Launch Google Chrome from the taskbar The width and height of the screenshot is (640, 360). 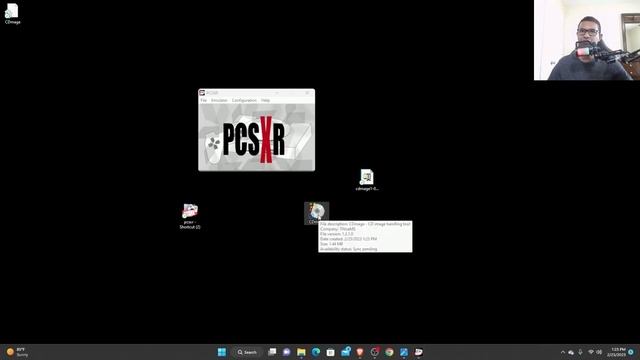pyautogui.click(x=389, y=352)
